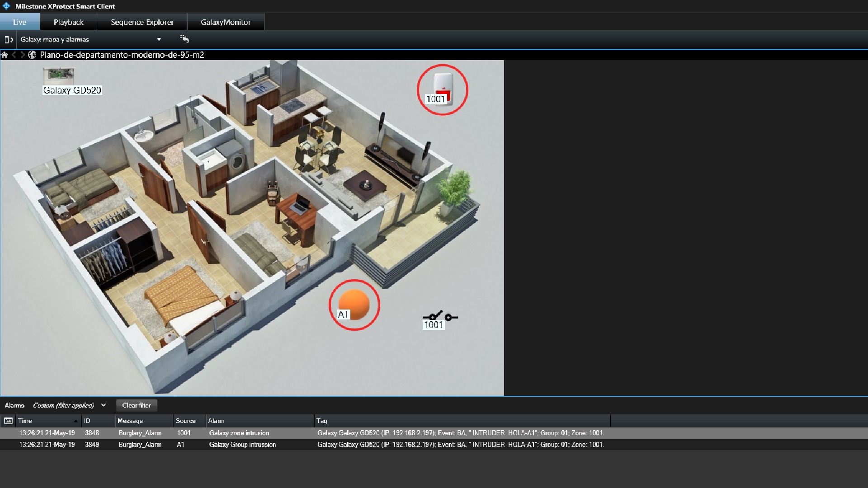Click the image column header icon in alarm list
Screen dimensions: 868x488
pyautogui.click(x=8, y=421)
